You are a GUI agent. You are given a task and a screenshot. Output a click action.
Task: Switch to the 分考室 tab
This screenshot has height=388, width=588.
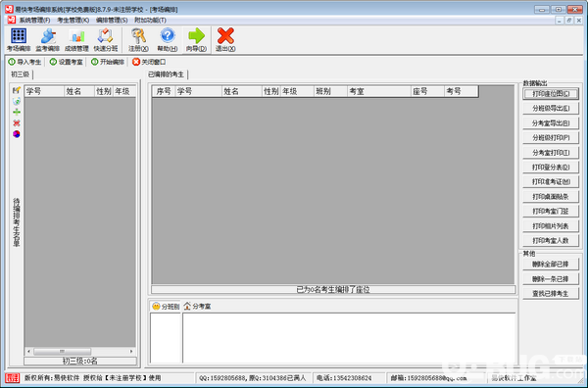point(198,307)
